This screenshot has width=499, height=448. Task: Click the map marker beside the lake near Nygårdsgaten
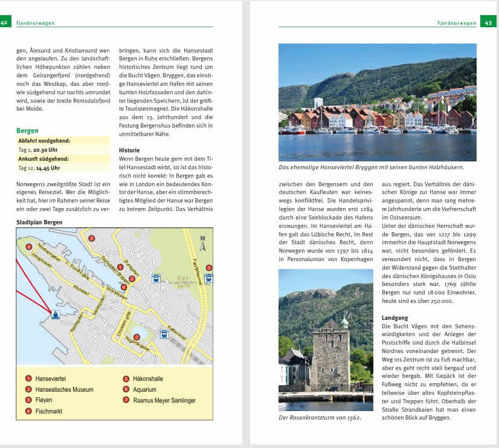(137, 337)
